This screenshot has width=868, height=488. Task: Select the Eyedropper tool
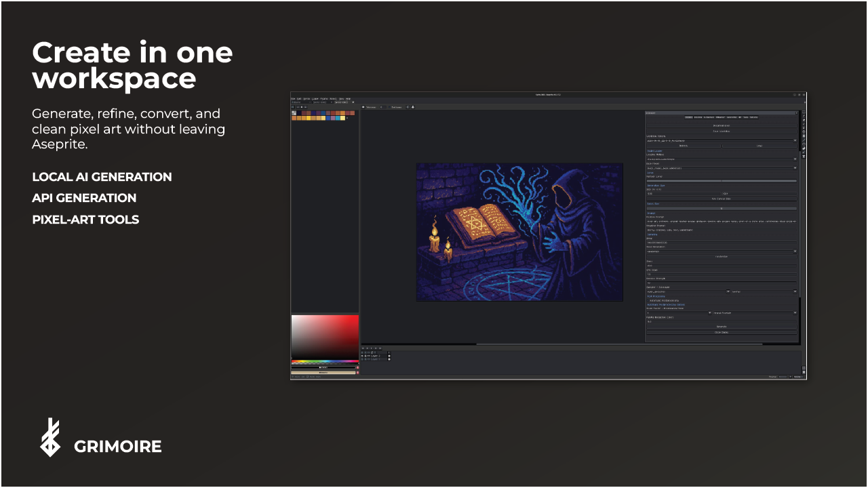(804, 124)
